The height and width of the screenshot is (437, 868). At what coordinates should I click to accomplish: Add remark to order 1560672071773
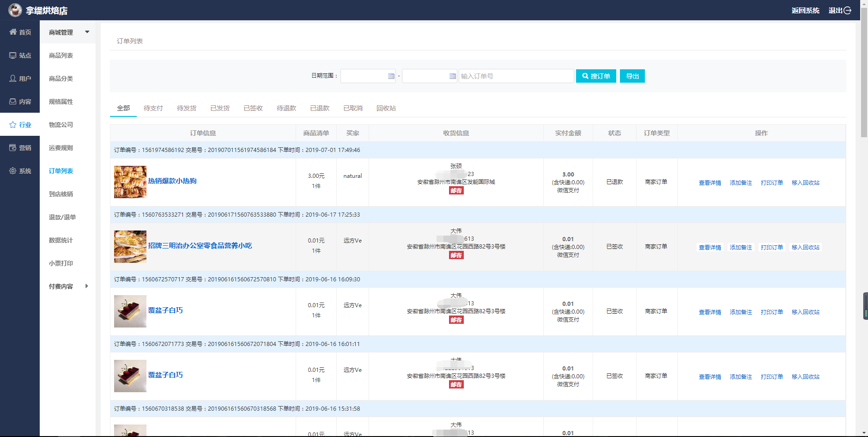741,377
